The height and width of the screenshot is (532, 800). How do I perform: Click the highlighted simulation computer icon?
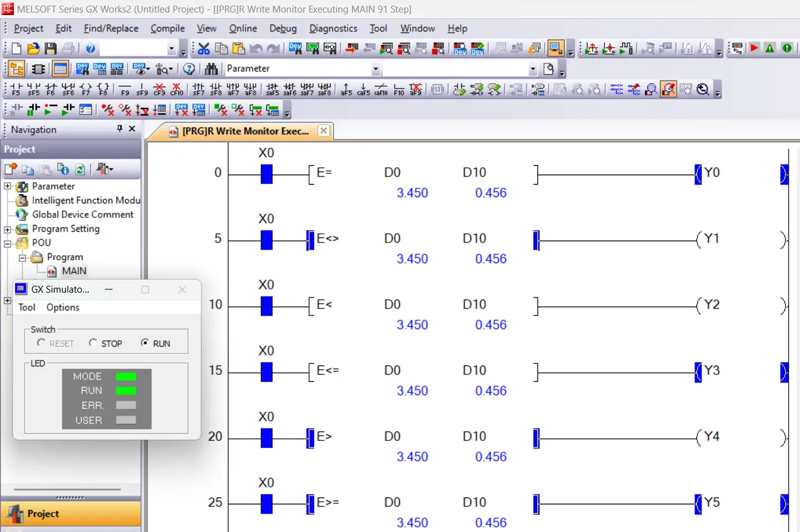(556, 48)
